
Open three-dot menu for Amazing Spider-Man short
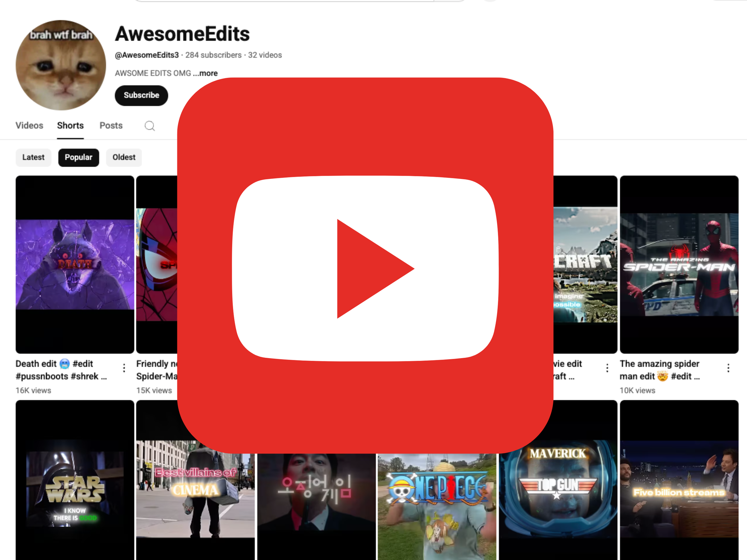click(x=728, y=368)
